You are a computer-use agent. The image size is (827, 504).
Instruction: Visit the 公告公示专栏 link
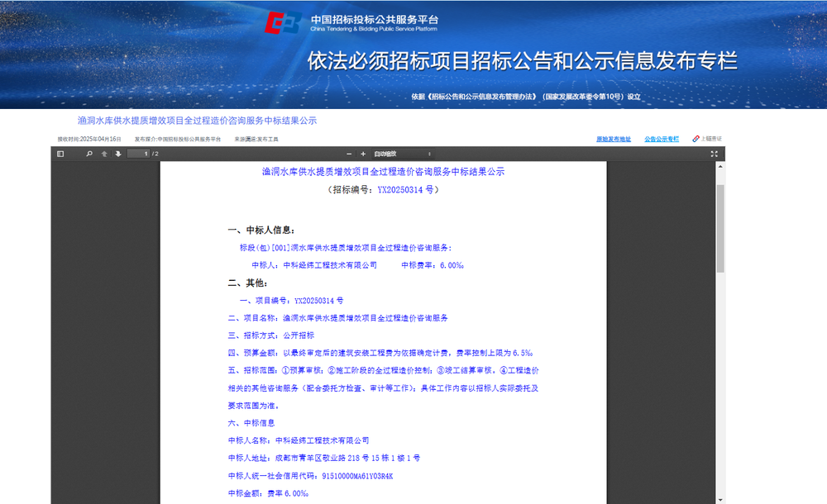click(x=662, y=138)
